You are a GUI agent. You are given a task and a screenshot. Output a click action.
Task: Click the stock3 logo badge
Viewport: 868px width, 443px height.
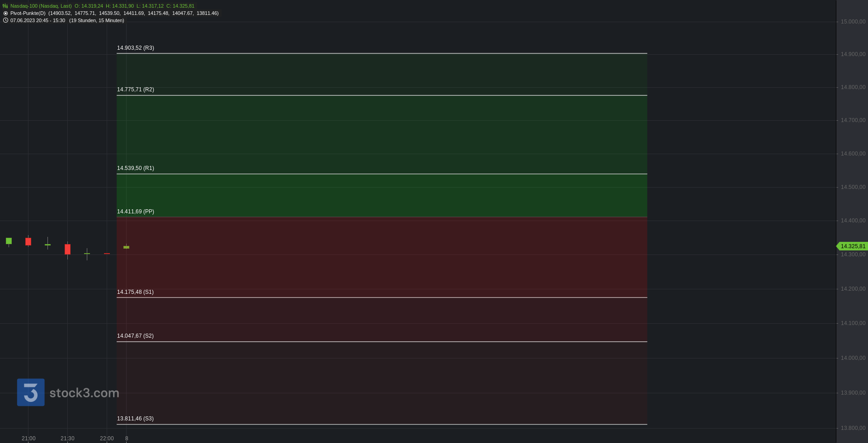pos(31,392)
